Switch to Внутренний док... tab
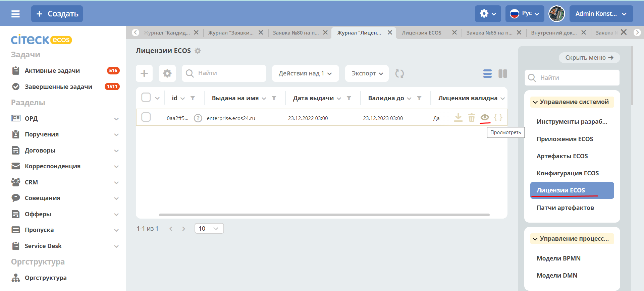 554,33
